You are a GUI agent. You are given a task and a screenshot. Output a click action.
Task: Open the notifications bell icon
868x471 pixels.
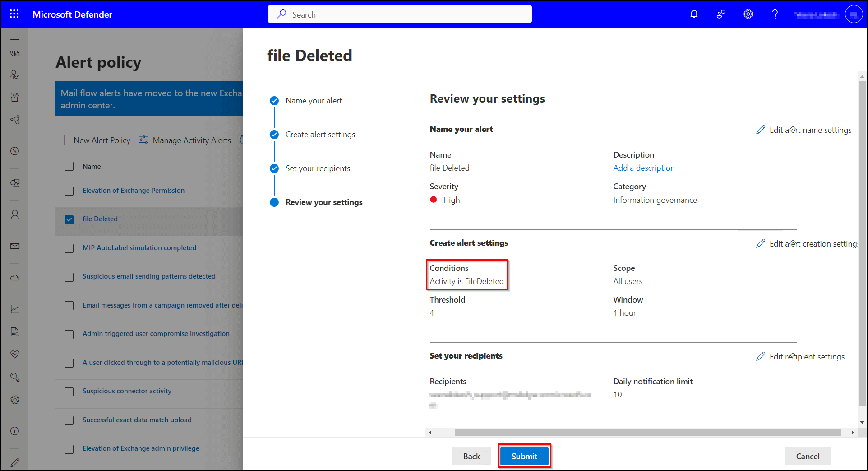(x=694, y=14)
